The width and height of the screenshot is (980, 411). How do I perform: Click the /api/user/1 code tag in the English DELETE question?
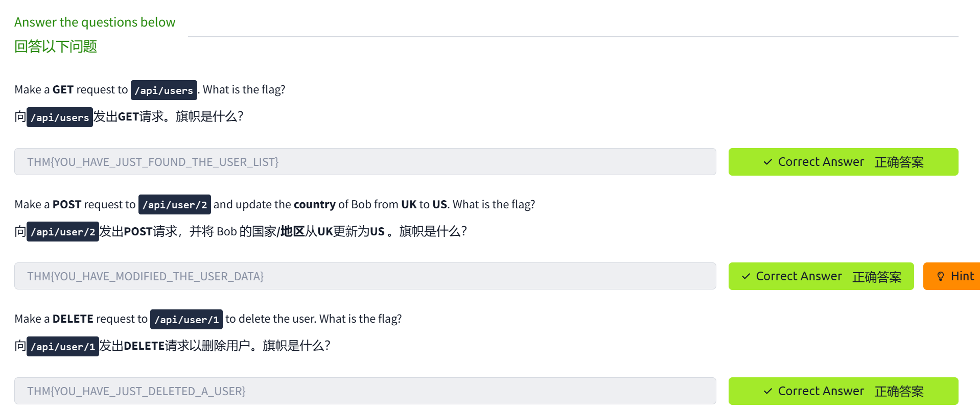(x=186, y=320)
